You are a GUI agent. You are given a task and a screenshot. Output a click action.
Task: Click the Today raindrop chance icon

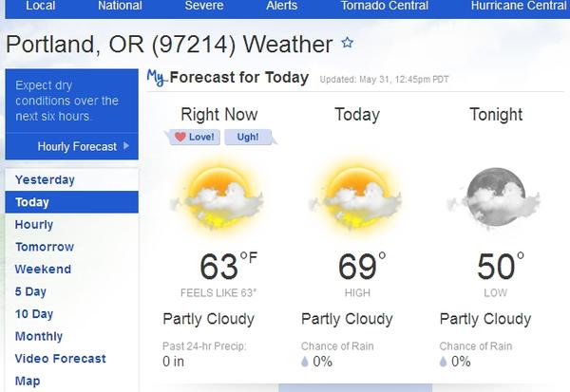coord(306,362)
